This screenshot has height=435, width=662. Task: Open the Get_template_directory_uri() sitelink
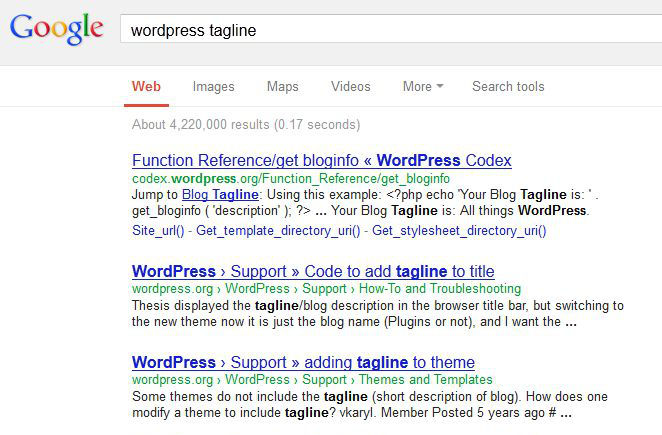tap(278, 231)
